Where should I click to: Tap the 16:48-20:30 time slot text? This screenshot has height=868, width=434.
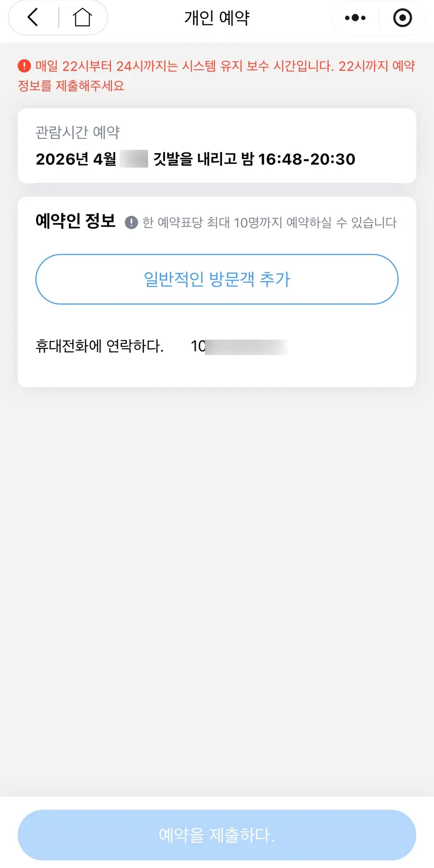(307, 159)
